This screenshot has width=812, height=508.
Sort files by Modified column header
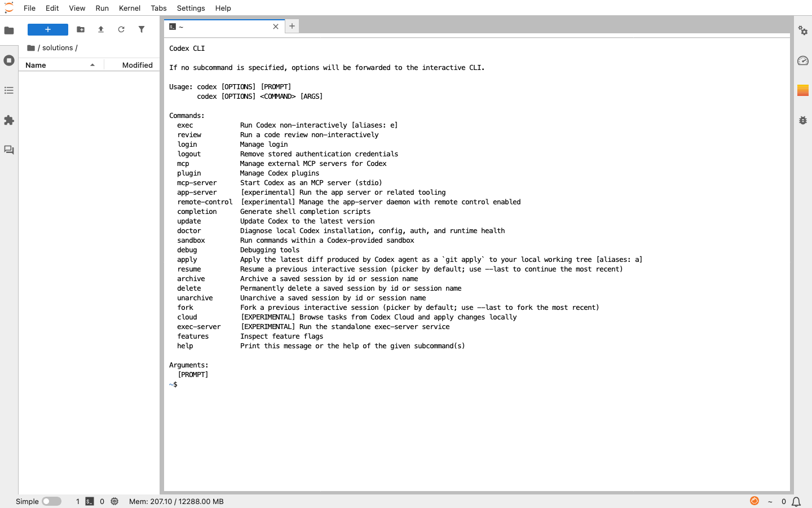133,65
